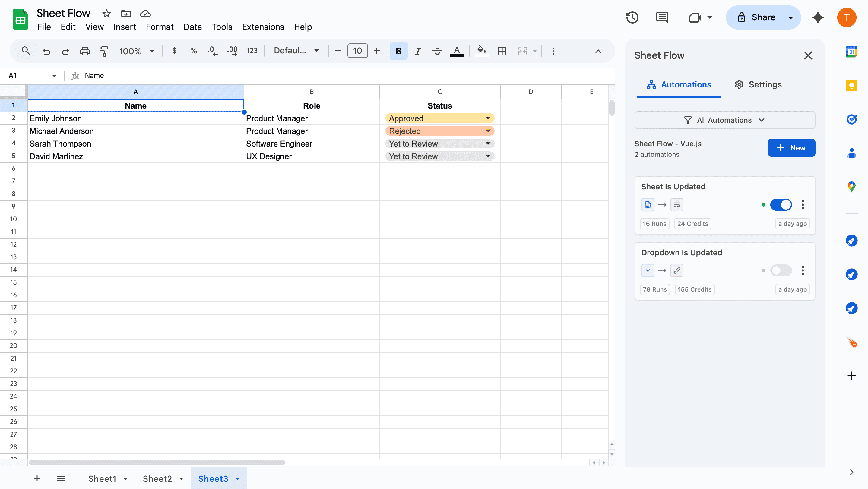The height and width of the screenshot is (489, 868).
Task: Create a New automation
Action: click(791, 147)
